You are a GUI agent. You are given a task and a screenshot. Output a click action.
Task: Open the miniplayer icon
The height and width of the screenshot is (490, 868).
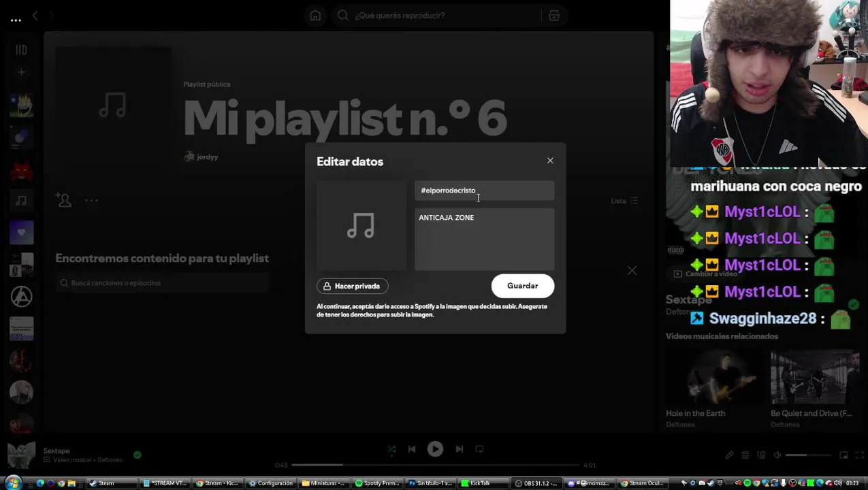843,455
